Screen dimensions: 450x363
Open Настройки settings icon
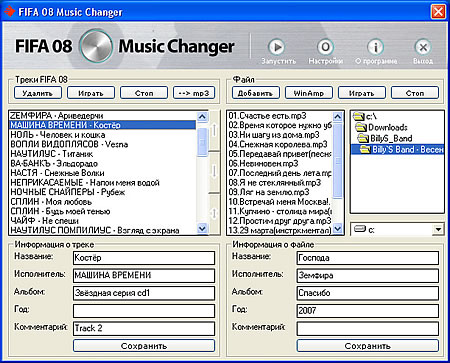click(325, 47)
